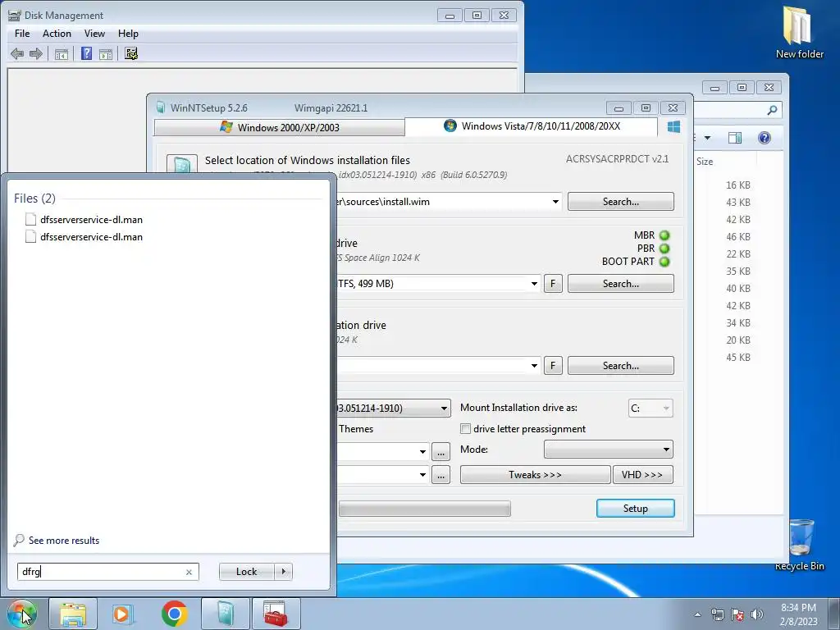Open the Action menu

tap(57, 33)
